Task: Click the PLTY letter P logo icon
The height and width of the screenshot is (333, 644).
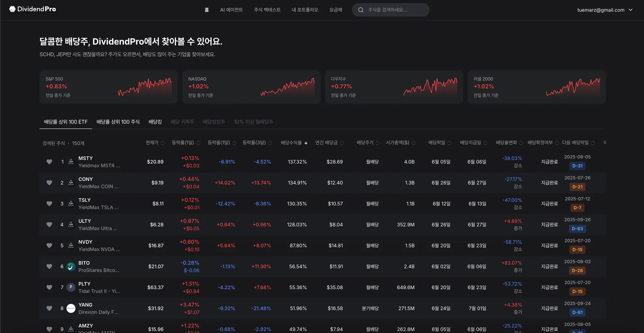Action: pyautogui.click(x=71, y=287)
